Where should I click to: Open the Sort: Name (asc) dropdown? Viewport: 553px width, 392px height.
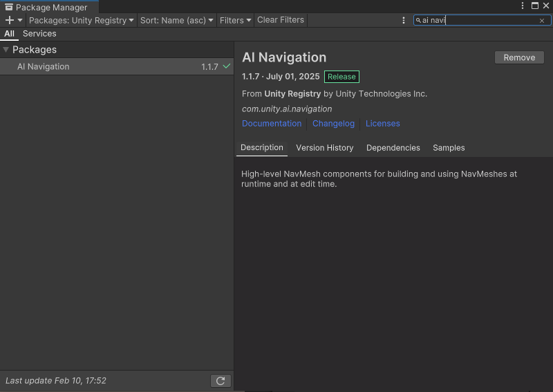coord(177,20)
